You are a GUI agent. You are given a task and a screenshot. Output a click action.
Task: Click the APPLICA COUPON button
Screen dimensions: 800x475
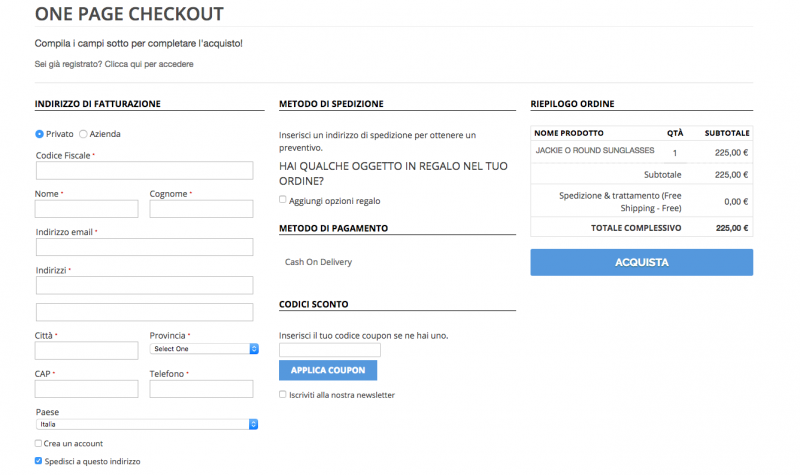pyautogui.click(x=328, y=370)
